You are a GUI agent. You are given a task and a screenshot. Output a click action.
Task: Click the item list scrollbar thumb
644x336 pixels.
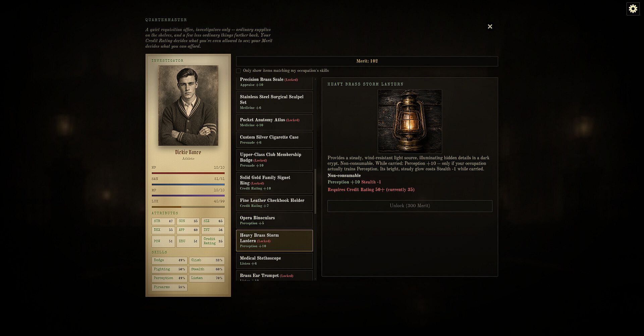(315, 191)
